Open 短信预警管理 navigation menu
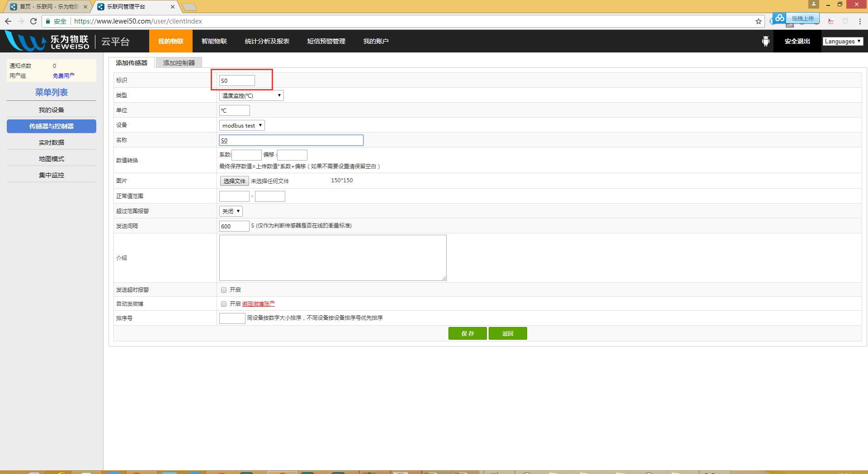The height and width of the screenshot is (474, 868). pyautogui.click(x=326, y=41)
